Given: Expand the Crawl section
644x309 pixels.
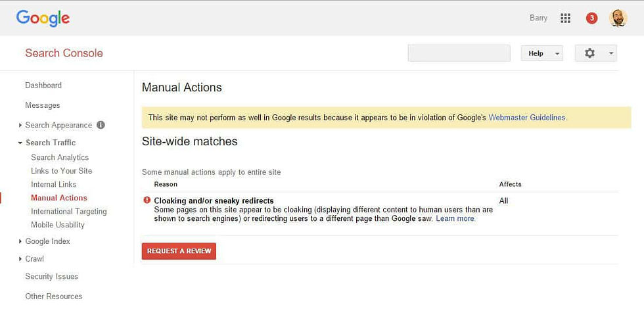Looking at the screenshot, I should point(21,259).
